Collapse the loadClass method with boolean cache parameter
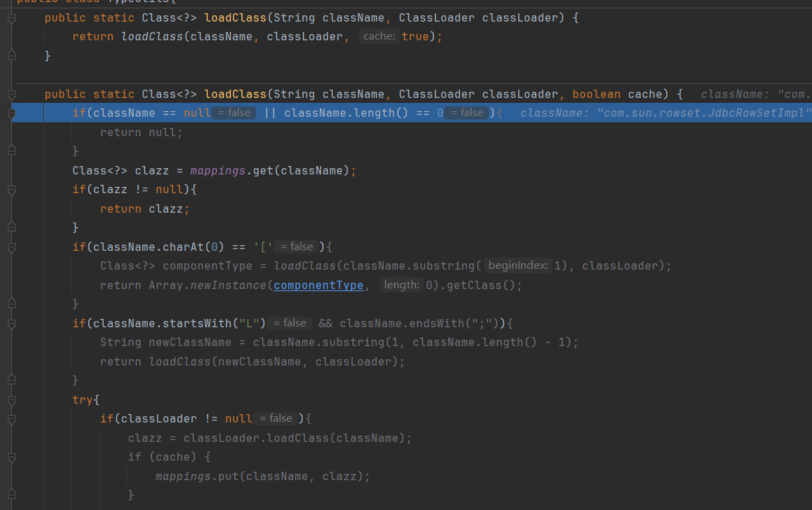 point(11,94)
